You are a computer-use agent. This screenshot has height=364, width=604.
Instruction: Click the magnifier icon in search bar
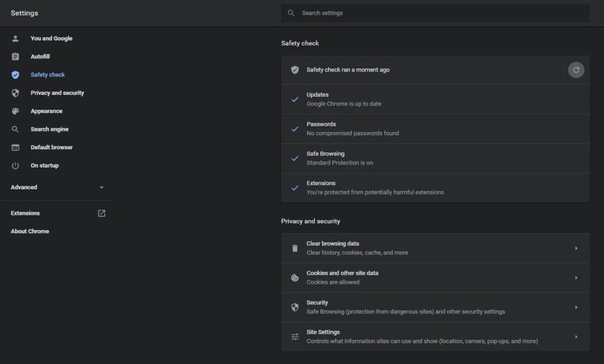click(291, 13)
